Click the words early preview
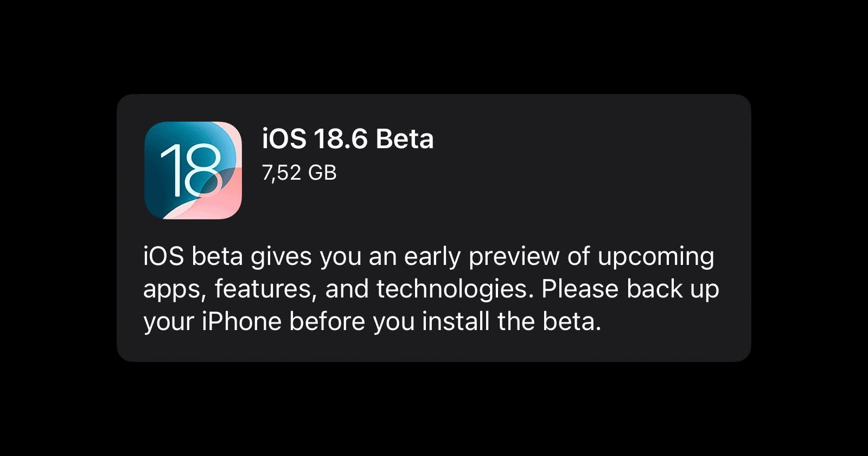868x456 pixels. coord(482,257)
